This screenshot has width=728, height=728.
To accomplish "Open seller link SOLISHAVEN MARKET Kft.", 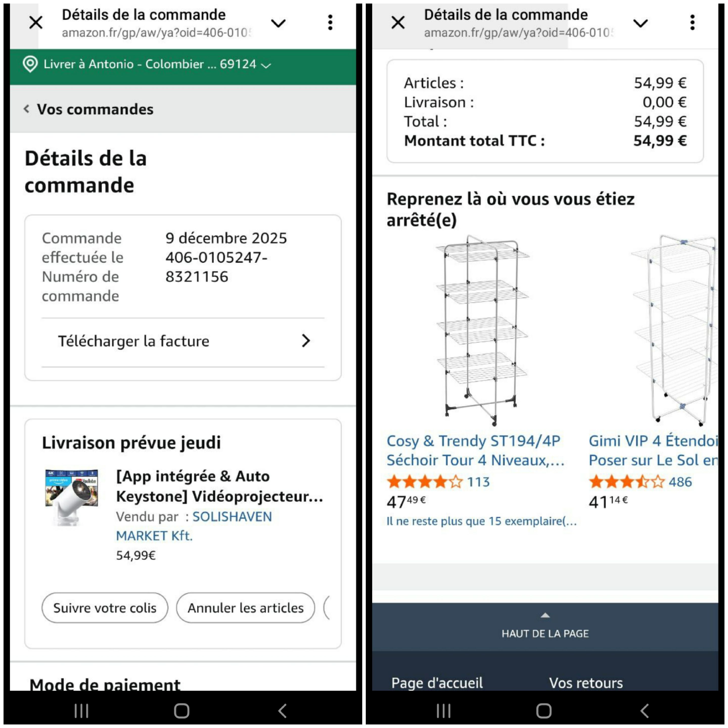I will 194,526.
